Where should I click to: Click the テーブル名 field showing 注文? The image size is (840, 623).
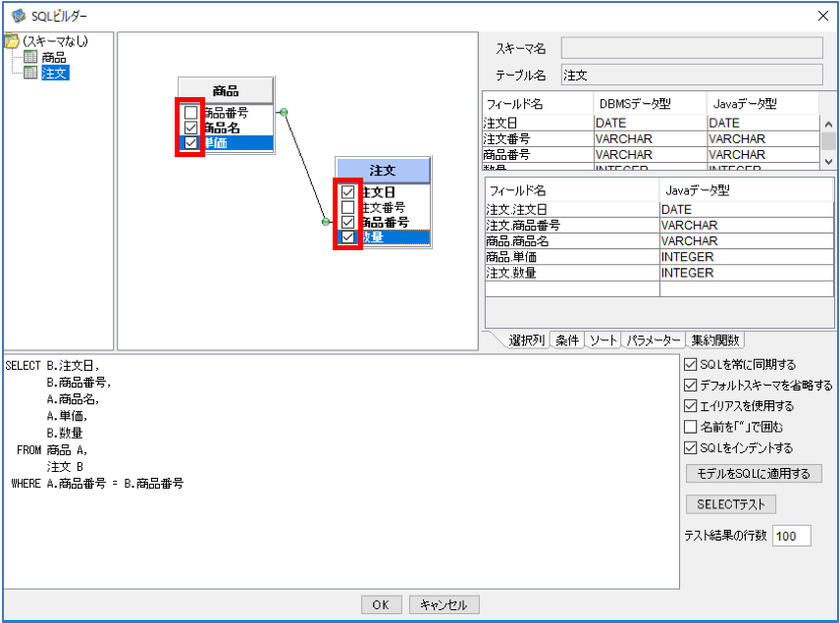tap(692, 75)
